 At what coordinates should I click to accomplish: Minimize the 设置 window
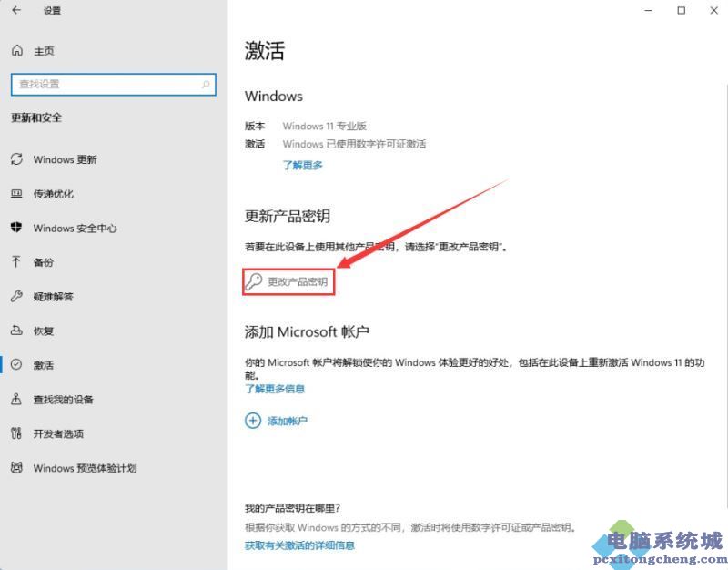coord(649,10)
